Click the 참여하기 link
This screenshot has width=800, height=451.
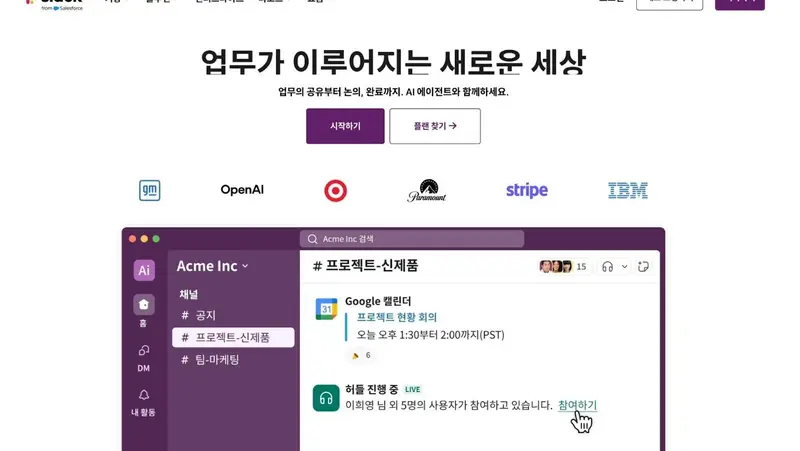point(578,405)
